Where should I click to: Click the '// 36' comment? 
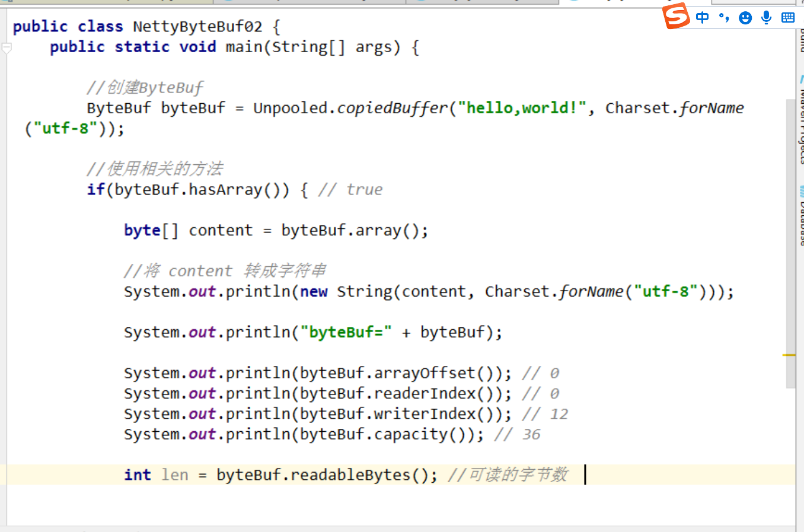point(517,435)
